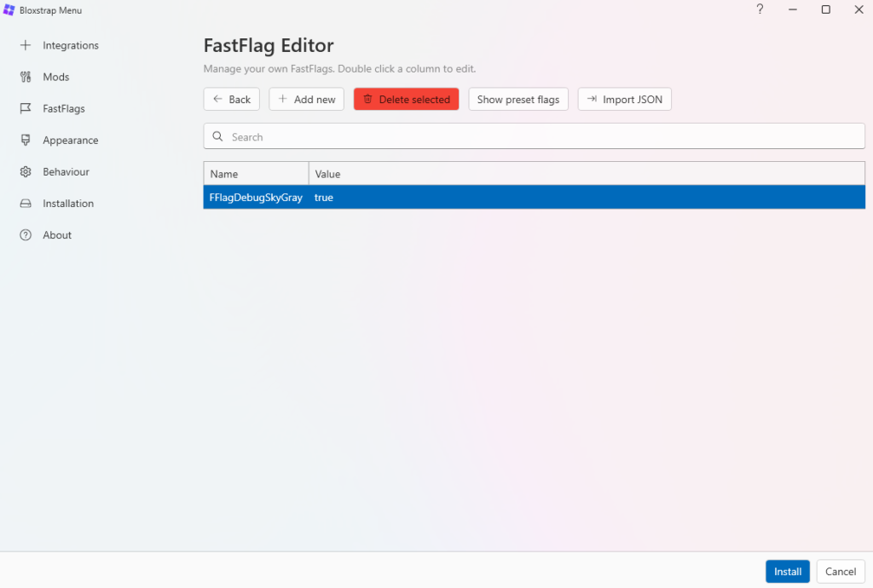The height and width of the screenshot is (588, 873).
Task: Click the Bloxstrap logo in title bar
Action: coord(9,10)
